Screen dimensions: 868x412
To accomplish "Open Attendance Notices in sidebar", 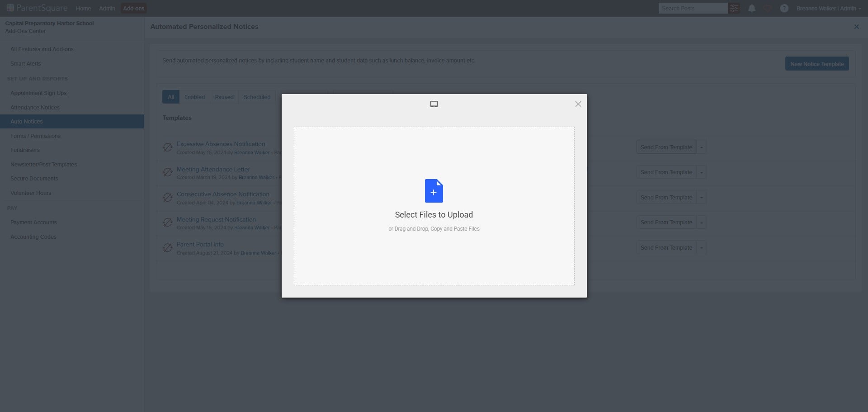I will (35, 108).
